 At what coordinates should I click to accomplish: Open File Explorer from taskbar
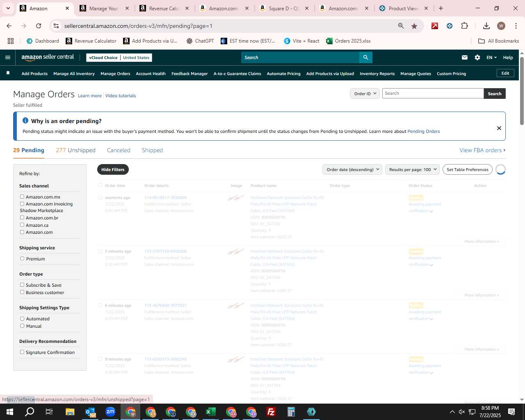[x=70, y=412]
